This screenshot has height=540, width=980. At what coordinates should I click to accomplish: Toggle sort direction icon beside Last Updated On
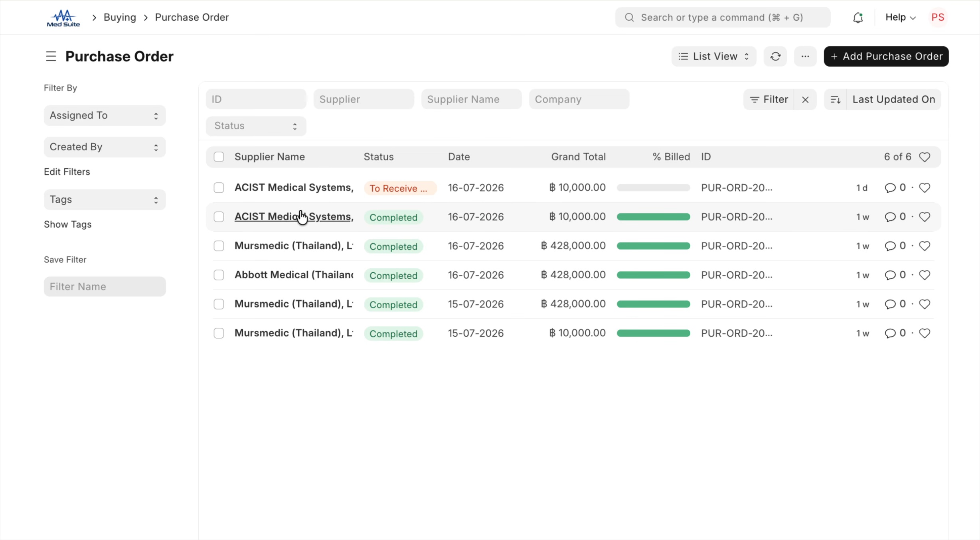coord(836,100)
